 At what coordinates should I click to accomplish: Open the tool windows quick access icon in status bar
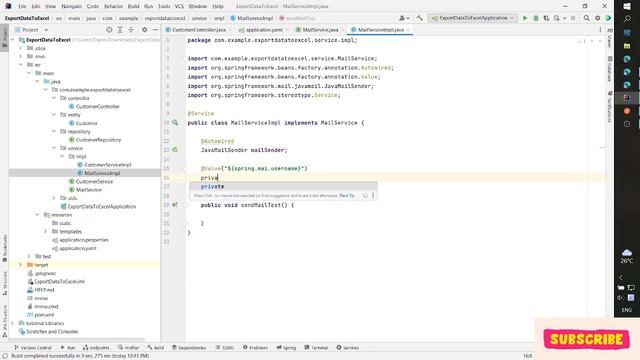[5, 356]
